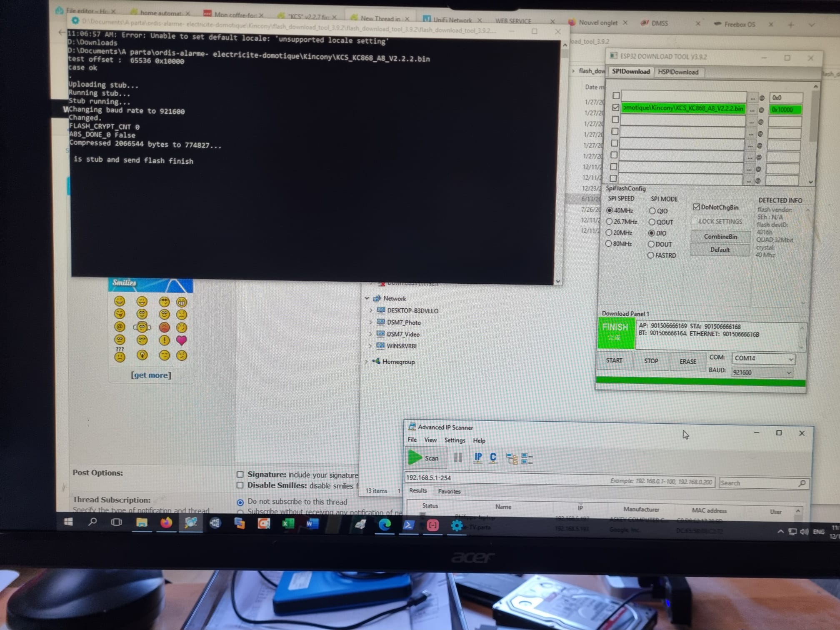
Task: Open the File menu in Advanced IP Scanner
Action: pyautogui.click(x=412, y=440)
